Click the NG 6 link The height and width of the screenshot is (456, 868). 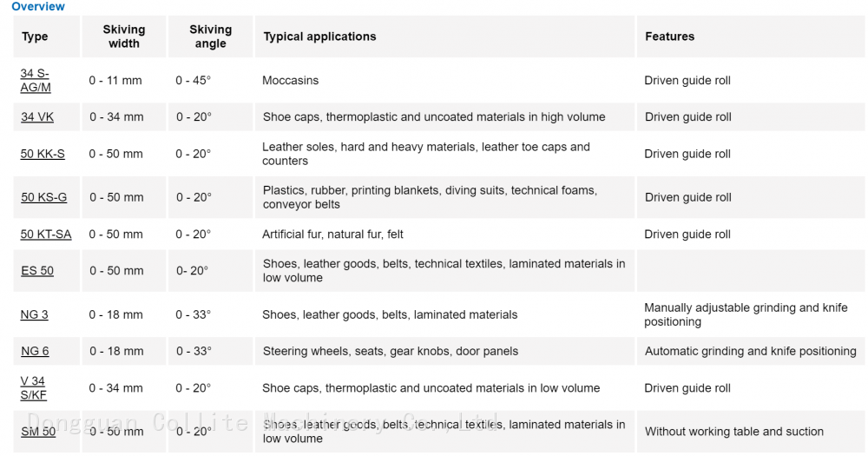[x=35, y=351]
